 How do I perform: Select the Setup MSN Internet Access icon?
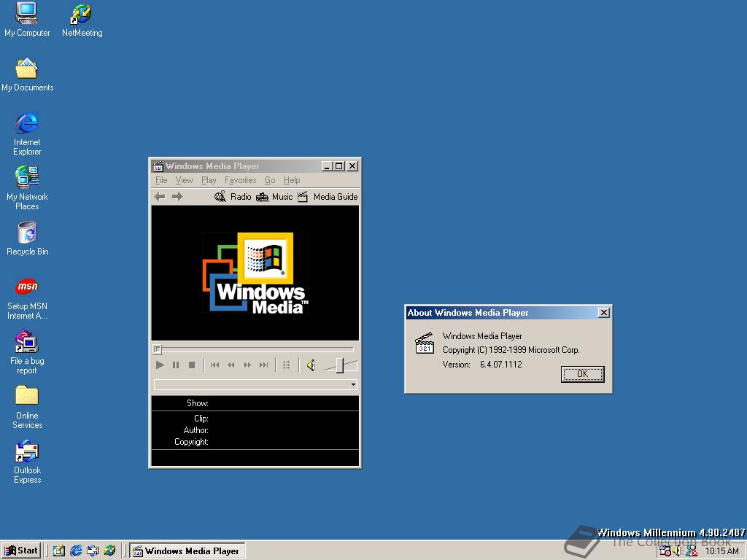[x=27, y=298]
